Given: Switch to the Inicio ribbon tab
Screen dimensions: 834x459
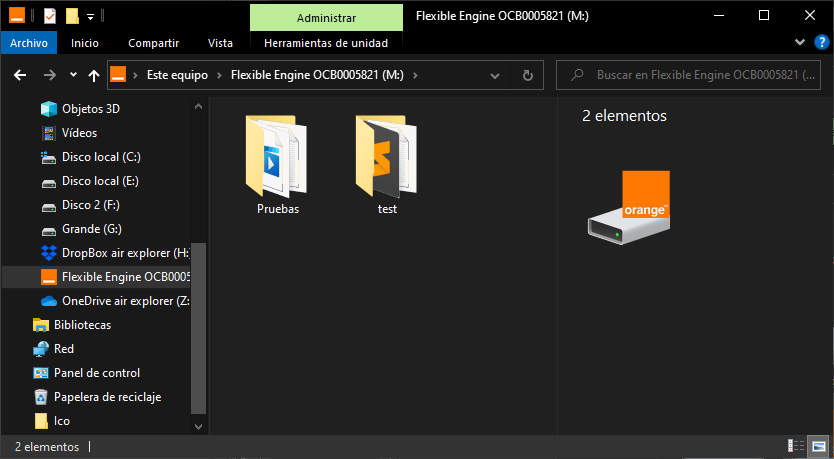Looking at the screenshot, I should pos(85,43).
